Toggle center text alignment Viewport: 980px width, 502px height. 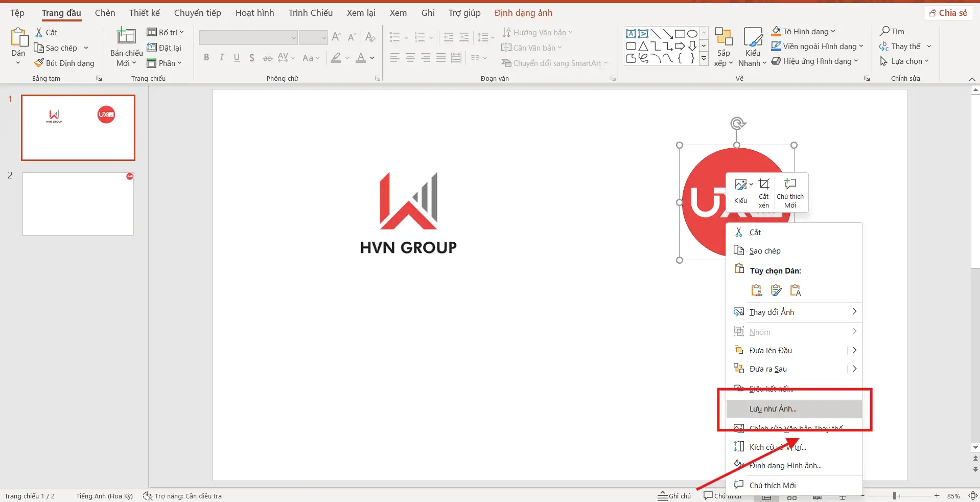pos(410,58)
